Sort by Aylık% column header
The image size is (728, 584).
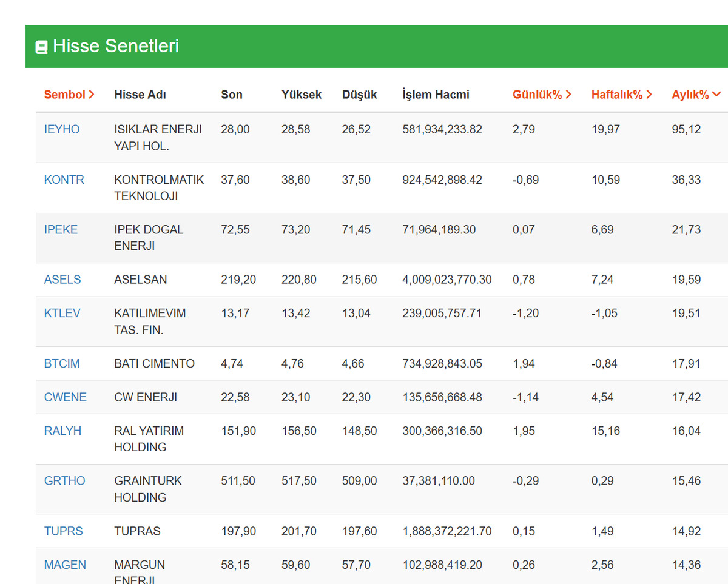(x=696, y=95)
